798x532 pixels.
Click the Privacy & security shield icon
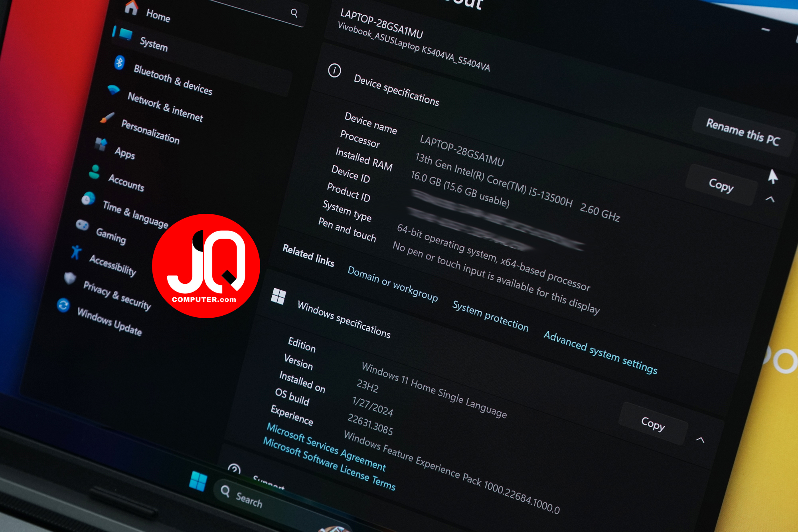click(70, 278)
